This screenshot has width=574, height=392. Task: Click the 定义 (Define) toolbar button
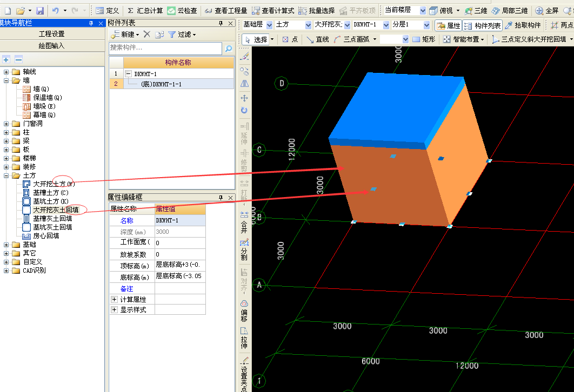coord(107,11)
